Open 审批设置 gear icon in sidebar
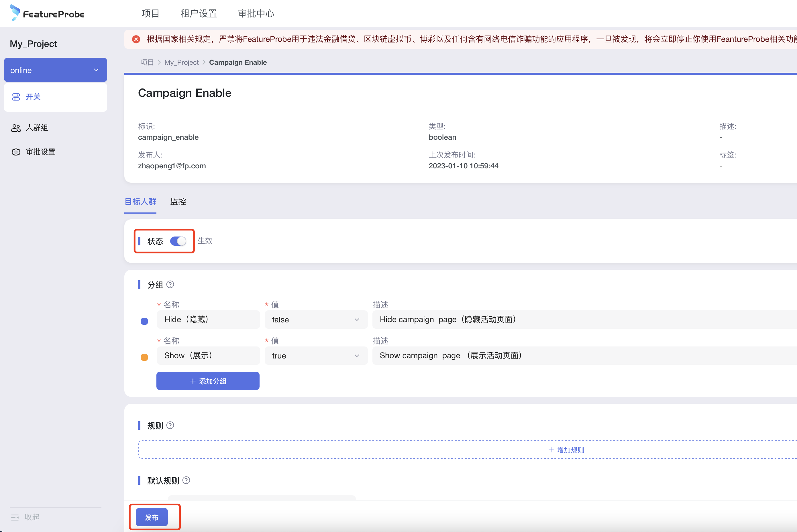This screenshot has height=532, width=797. pos(16,152)
